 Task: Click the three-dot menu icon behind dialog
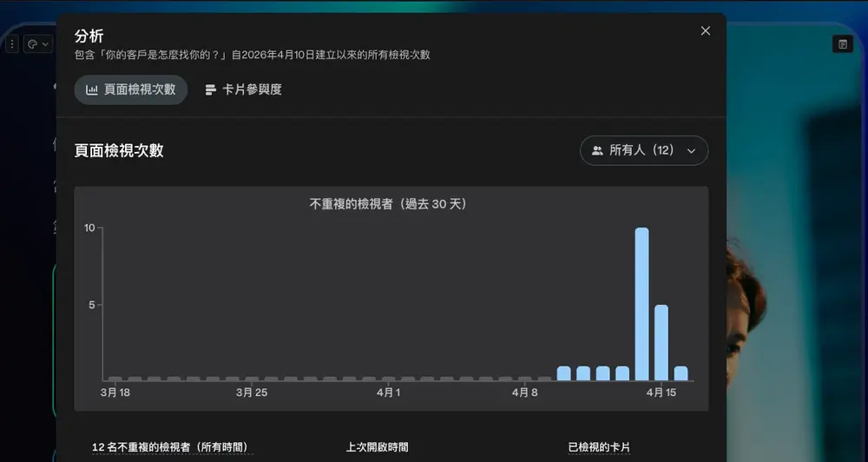(12, 44)
